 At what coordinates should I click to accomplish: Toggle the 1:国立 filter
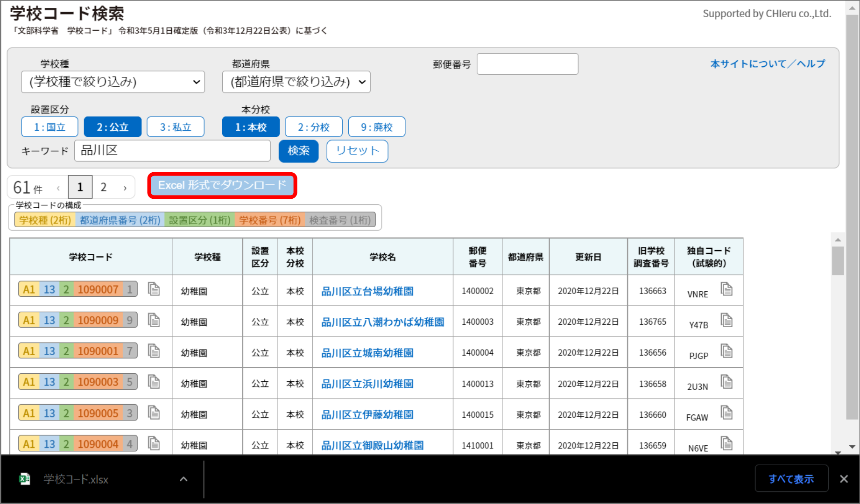(49, 127)
